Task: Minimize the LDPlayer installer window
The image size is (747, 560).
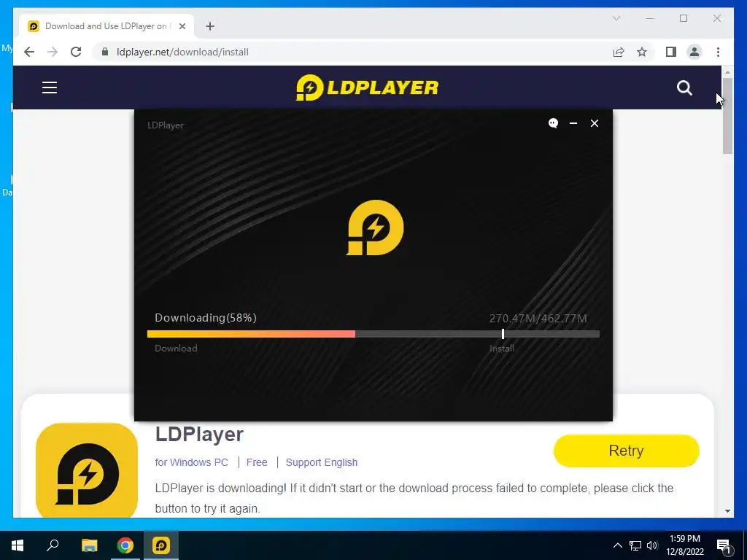Action: (x=573, y=123)
